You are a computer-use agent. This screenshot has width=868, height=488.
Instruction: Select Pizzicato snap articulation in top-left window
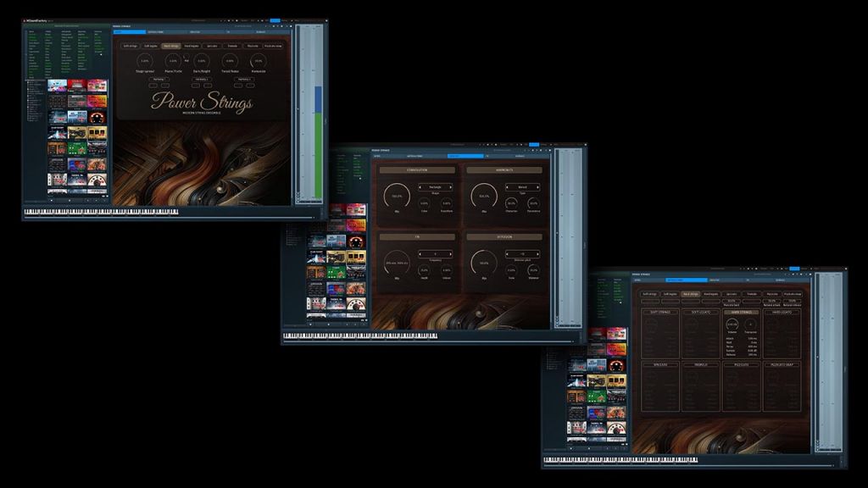273,46
